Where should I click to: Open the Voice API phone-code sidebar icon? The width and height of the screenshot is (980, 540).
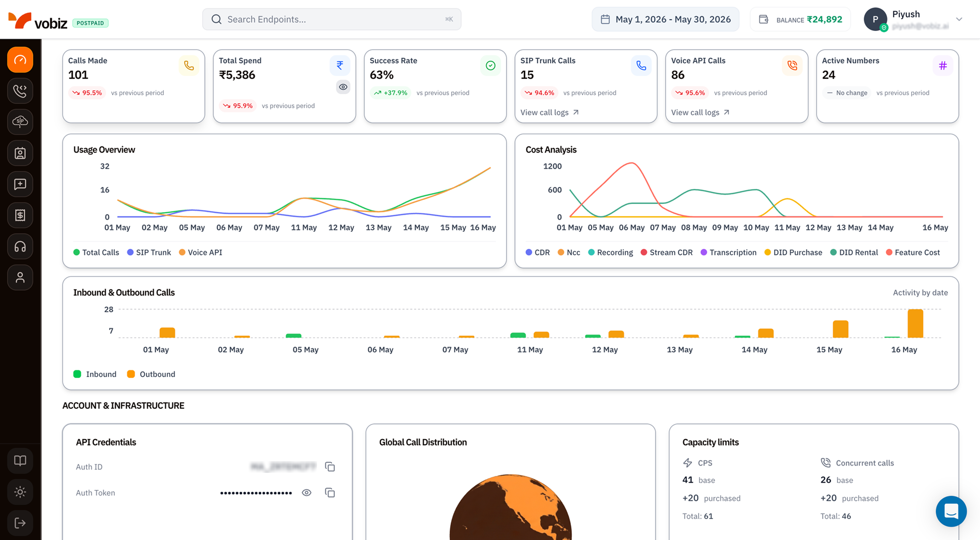coord(20,91)
